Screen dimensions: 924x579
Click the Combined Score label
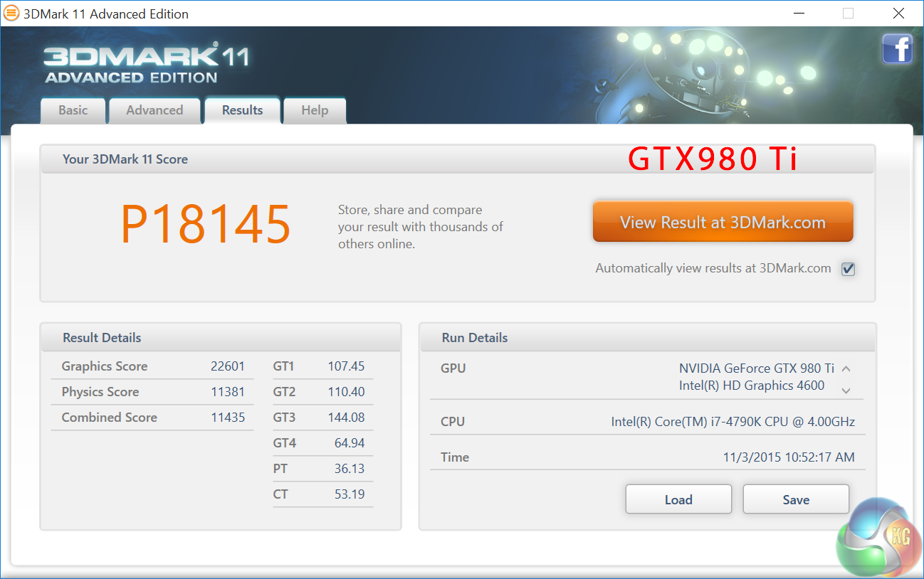click(x=110, y=418)
